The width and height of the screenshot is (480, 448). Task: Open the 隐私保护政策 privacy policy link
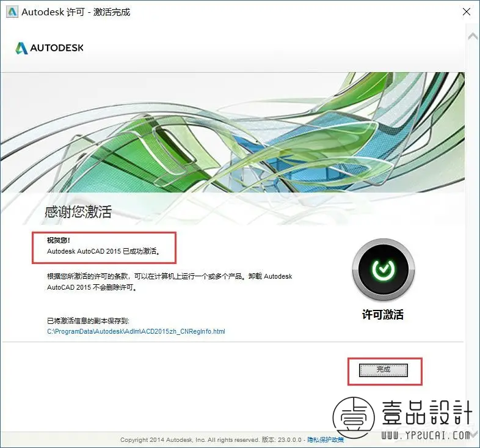pos(325,439)
